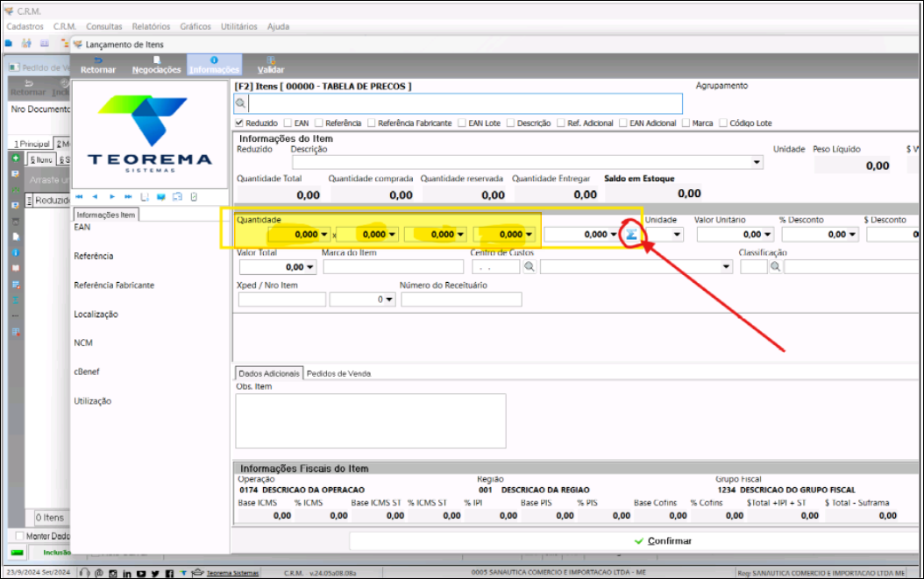Select the Informações Item tab

click(105, 215)
